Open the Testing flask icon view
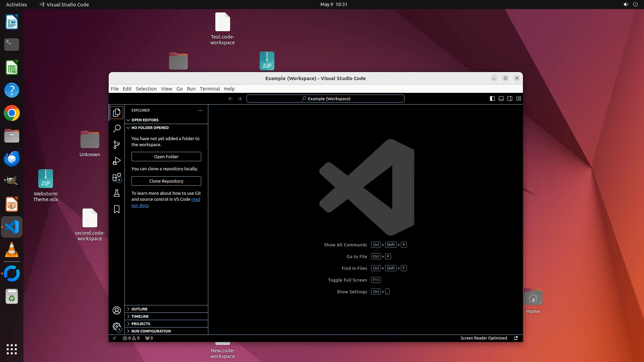The image size is (644, 362). click(x=116, y=193)
